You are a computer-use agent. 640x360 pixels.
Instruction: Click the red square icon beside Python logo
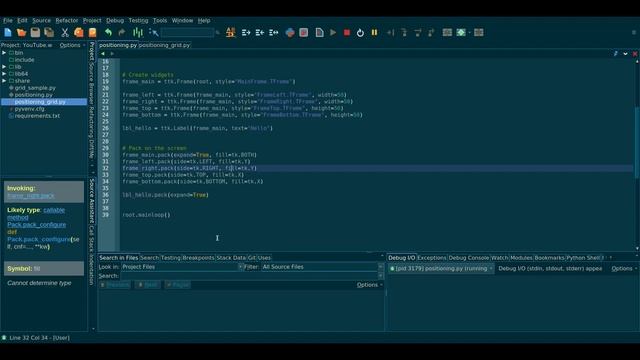(x=304, y=32)
